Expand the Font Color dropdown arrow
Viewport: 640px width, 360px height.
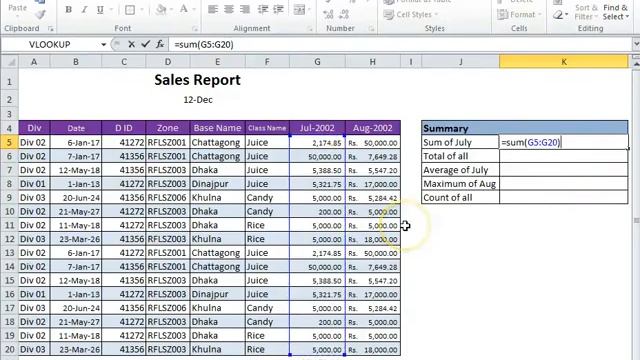(194, 9)
